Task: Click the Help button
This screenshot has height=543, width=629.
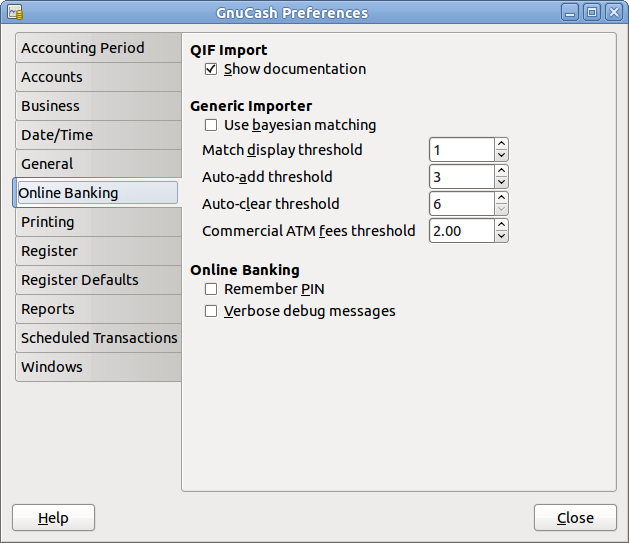Action: tap(53, 518)
